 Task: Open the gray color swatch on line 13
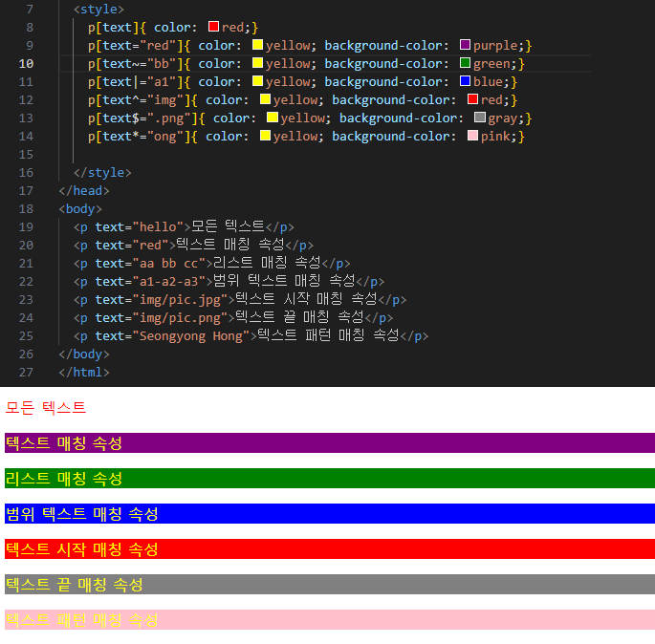click(480, 118)
